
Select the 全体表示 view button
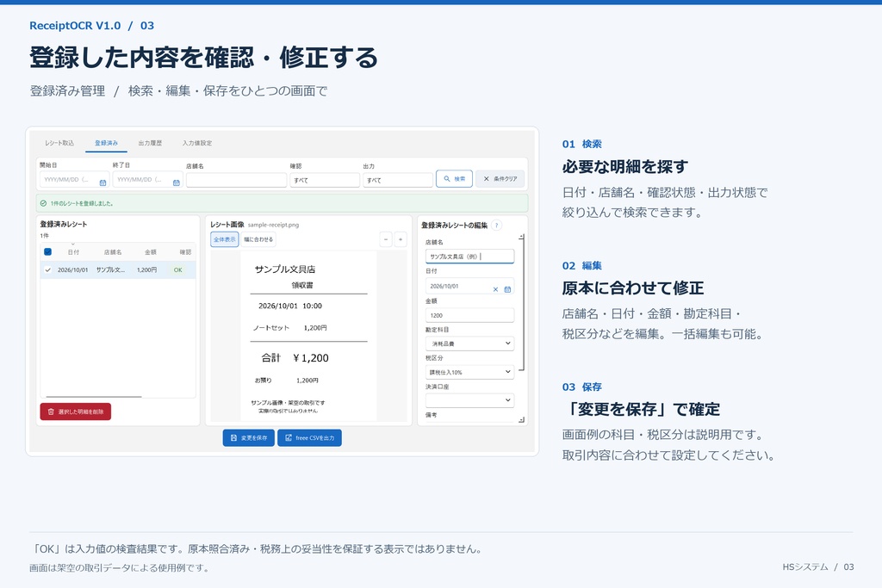225,239
